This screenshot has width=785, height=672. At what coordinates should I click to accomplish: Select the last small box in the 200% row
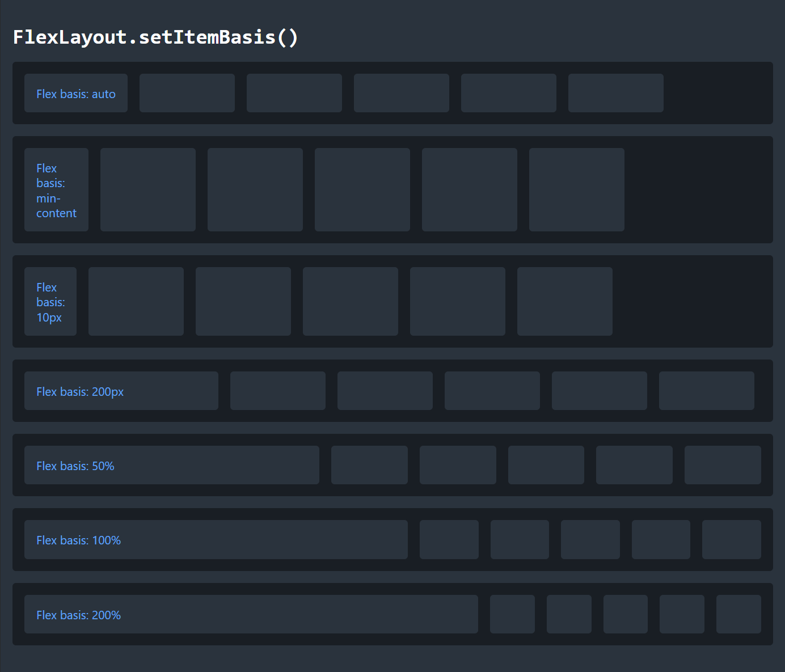tap(738, 615)
